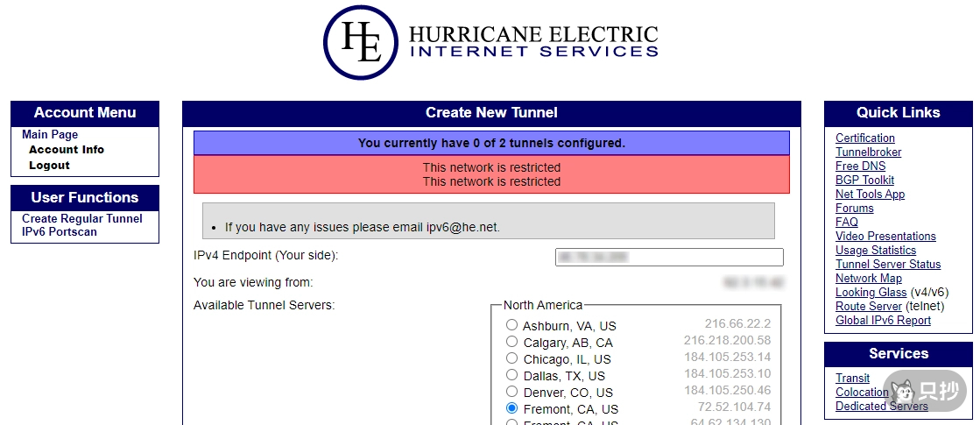Open the Transit service link
980x425 pixels.
pos(852,379)
